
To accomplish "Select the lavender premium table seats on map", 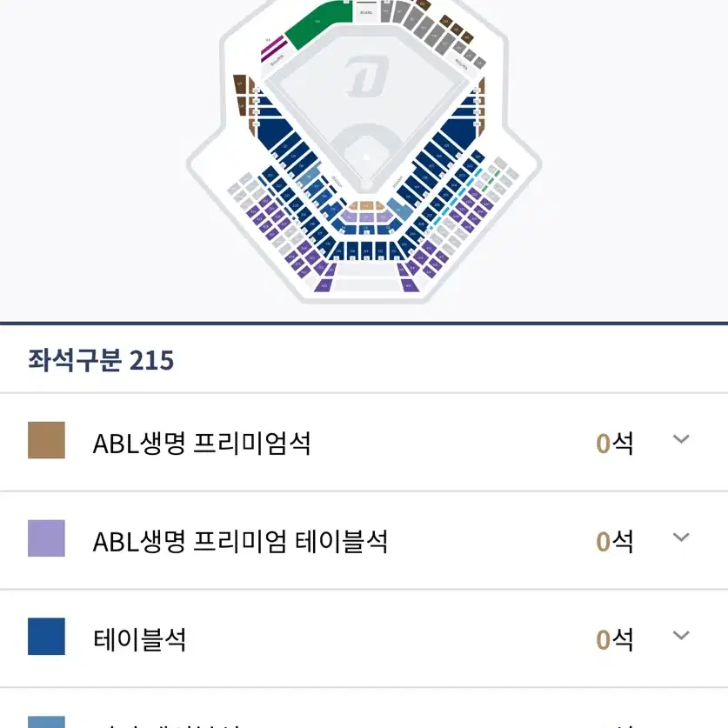I will point(365,217).
